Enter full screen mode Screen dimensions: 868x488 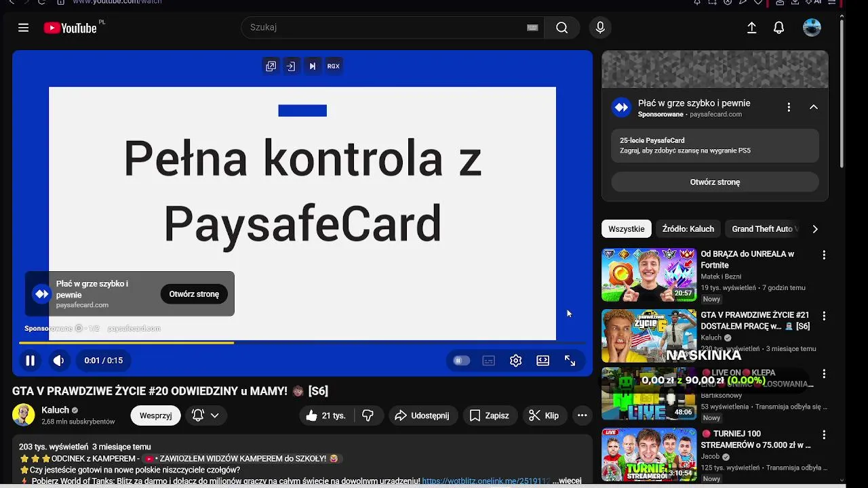point(570,361)
